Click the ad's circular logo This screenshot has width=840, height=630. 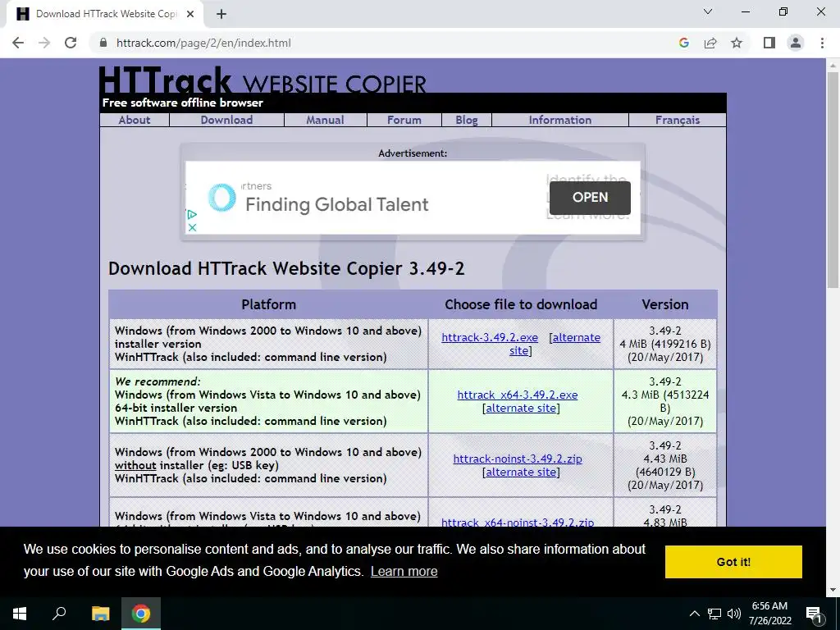[221, 197]
